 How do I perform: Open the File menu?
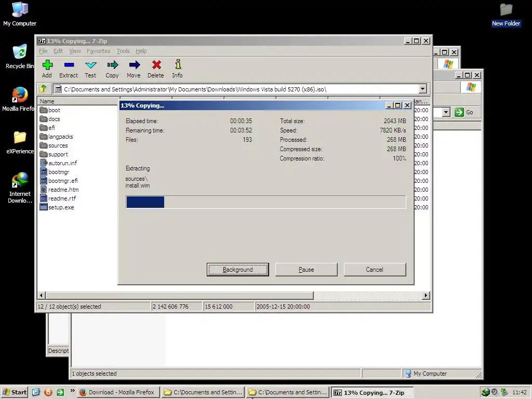click(x=43, y=51)
